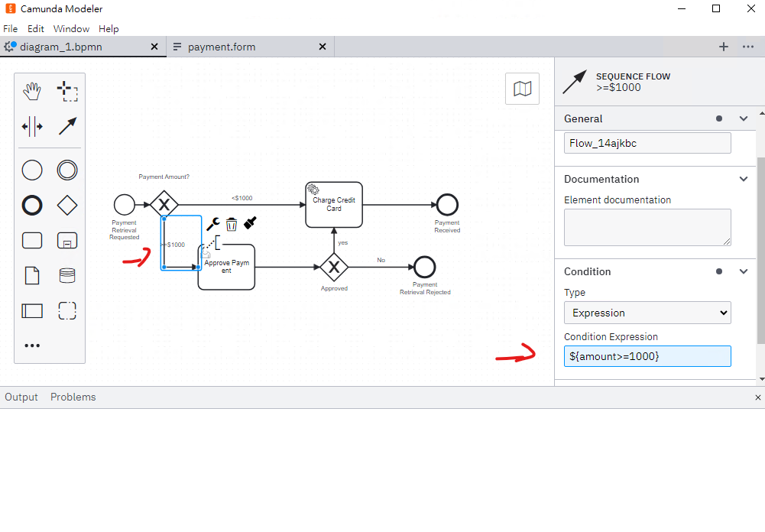Activate the hand tool in palette
The image size is (765, 532).
coord(32,91)
